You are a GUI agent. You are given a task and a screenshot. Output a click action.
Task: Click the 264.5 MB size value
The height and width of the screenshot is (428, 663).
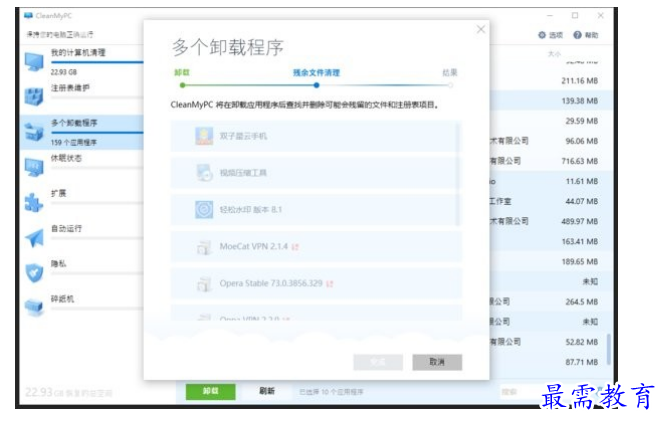click(582, 302)
